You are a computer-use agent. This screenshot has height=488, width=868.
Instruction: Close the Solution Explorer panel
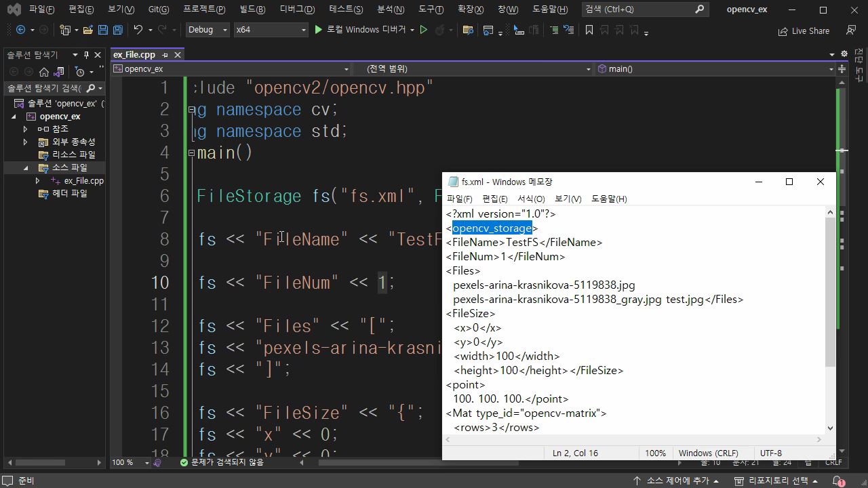pyautogui.click(x=98, y=55)
